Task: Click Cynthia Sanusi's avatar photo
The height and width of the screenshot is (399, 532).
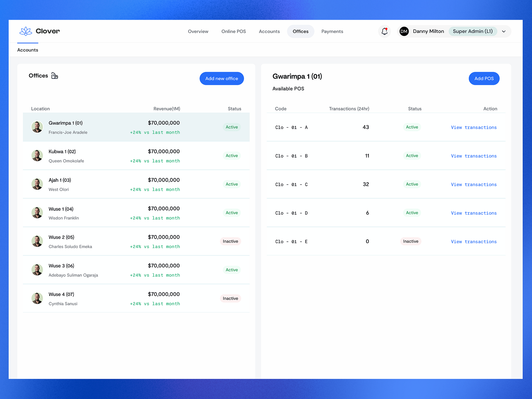Action: (37, 298)
